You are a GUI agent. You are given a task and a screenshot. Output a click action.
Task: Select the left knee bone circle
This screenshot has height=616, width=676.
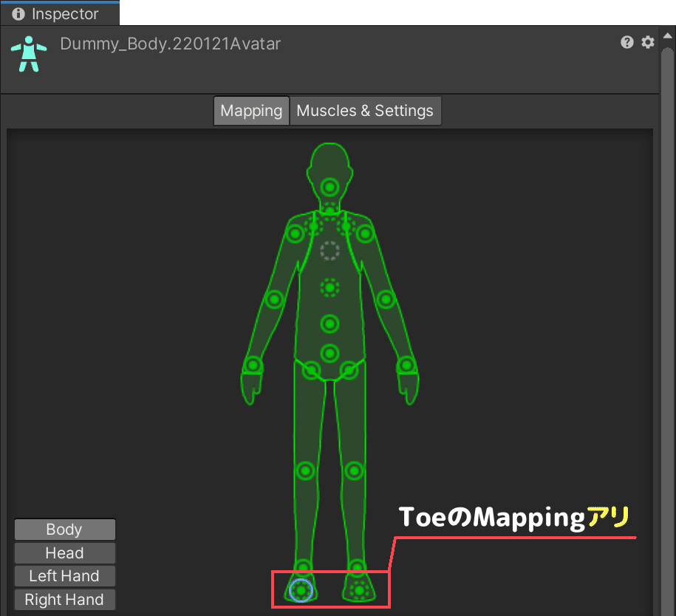click(x=305, y=471)
